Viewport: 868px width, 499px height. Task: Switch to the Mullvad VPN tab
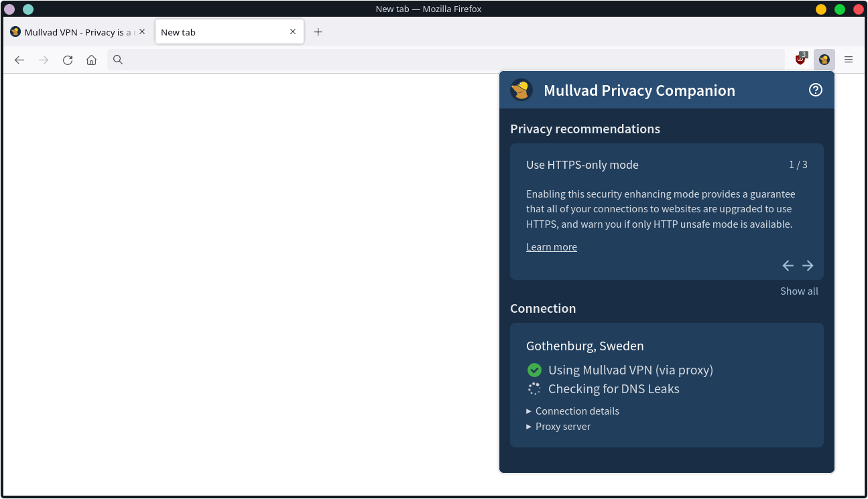72,32
